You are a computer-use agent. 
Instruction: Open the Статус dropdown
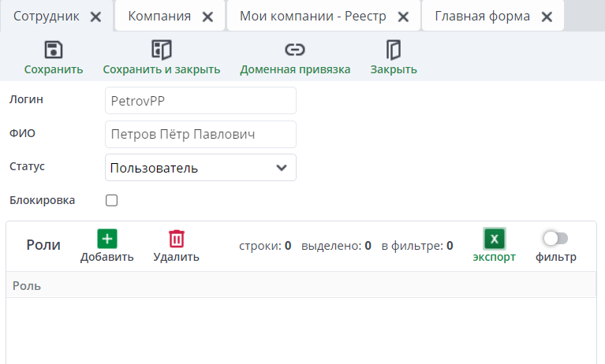pos(200,168)
